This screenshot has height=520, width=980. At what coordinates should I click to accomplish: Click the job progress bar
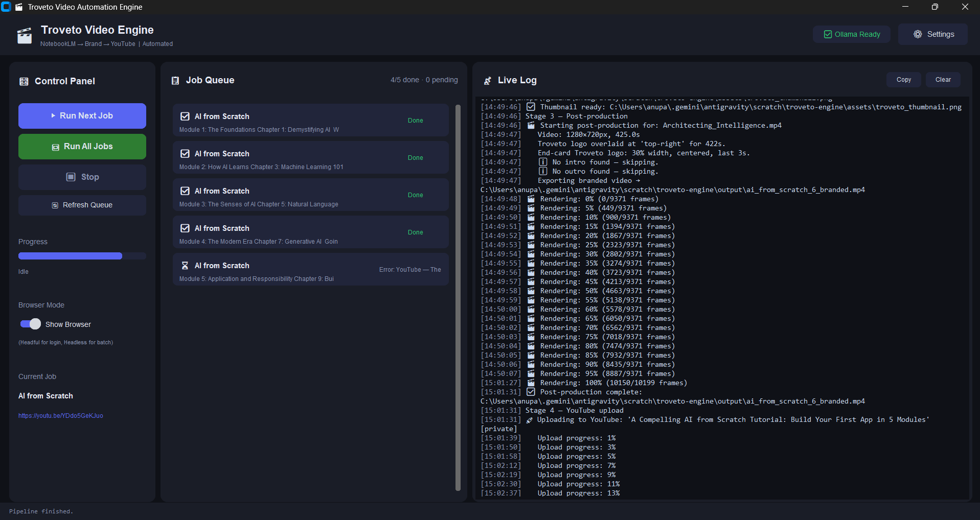click(x=82, y=256)
